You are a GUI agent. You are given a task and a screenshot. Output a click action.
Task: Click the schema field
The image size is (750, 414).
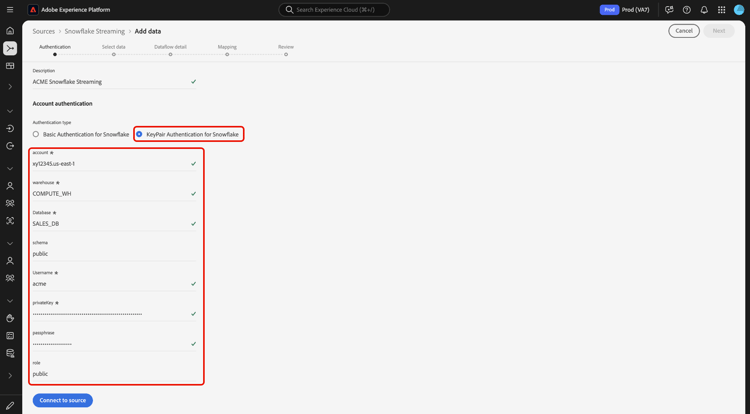[114, 254]
